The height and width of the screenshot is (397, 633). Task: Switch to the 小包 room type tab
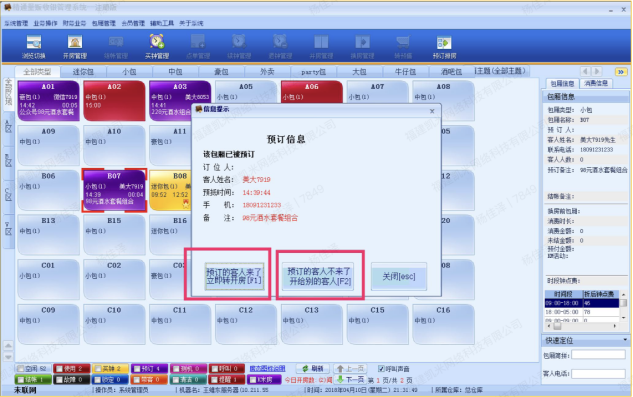tap(129, 72)
